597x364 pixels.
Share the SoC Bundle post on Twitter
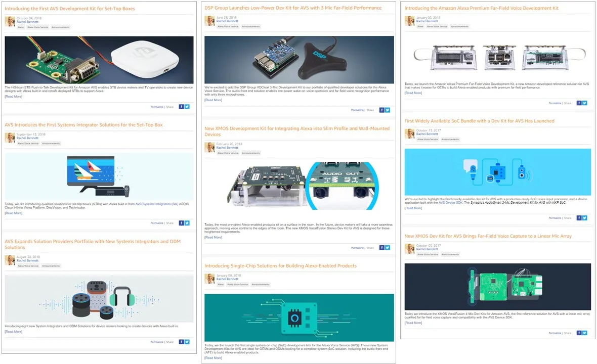584,218
